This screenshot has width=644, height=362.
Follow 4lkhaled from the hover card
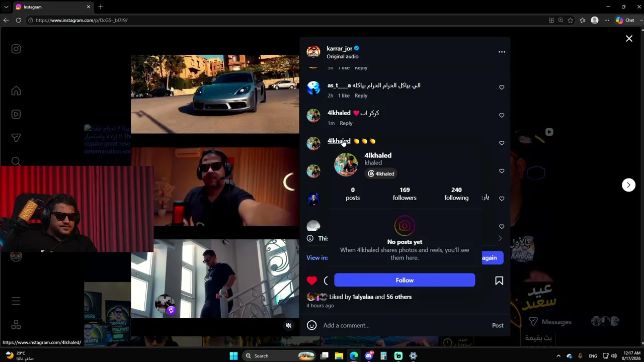(405, 280)
